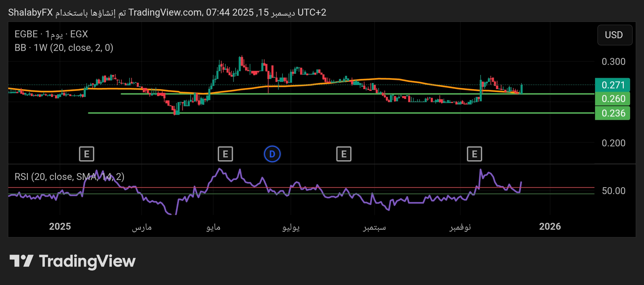
Task: Click the 0.271 current price label
Action: click(x=612, y=85)
